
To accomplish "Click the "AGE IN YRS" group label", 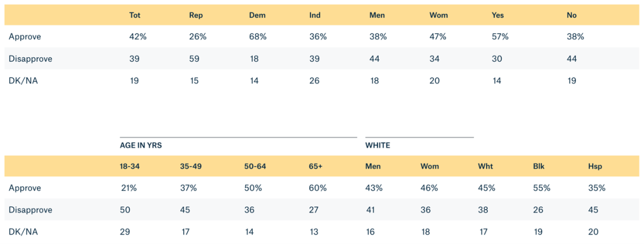I will pyautogui.click(x=140, y=145).
